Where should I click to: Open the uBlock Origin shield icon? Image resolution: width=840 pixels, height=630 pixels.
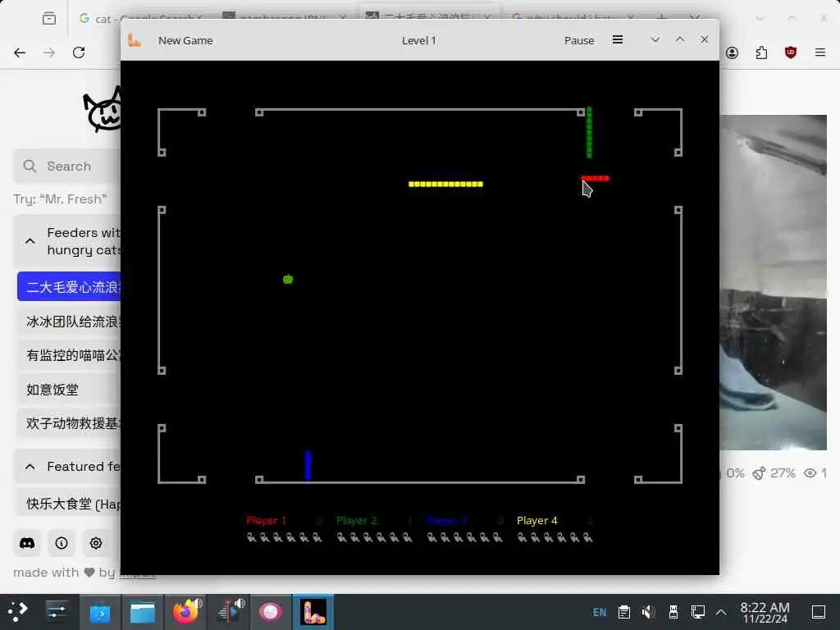[790, 52]
